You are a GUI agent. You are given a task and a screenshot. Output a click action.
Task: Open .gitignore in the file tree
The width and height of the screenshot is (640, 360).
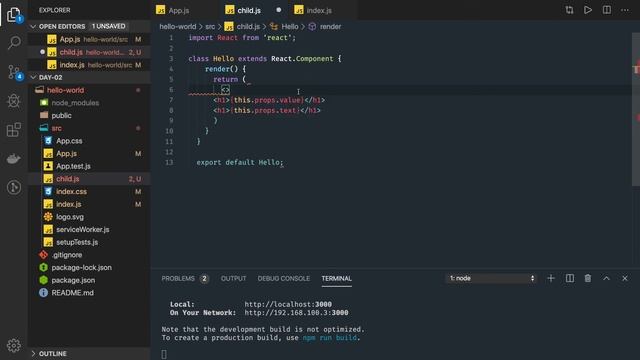click(x=89, y=255)
